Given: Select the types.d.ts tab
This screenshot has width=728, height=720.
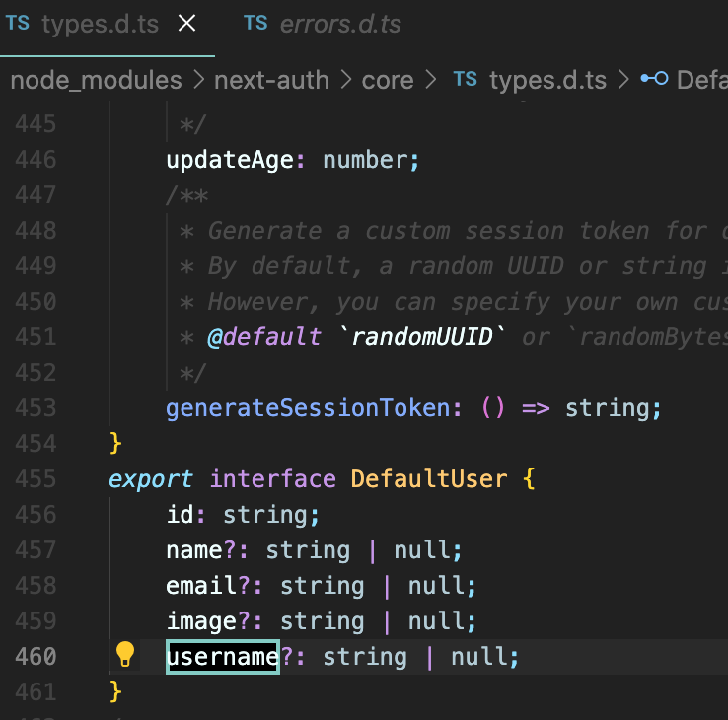Looking at the screenshot, I should pos(100,25).
